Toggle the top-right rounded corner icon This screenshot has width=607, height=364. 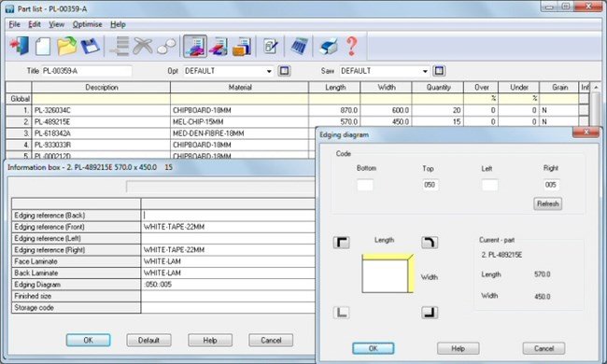[430, 243]
